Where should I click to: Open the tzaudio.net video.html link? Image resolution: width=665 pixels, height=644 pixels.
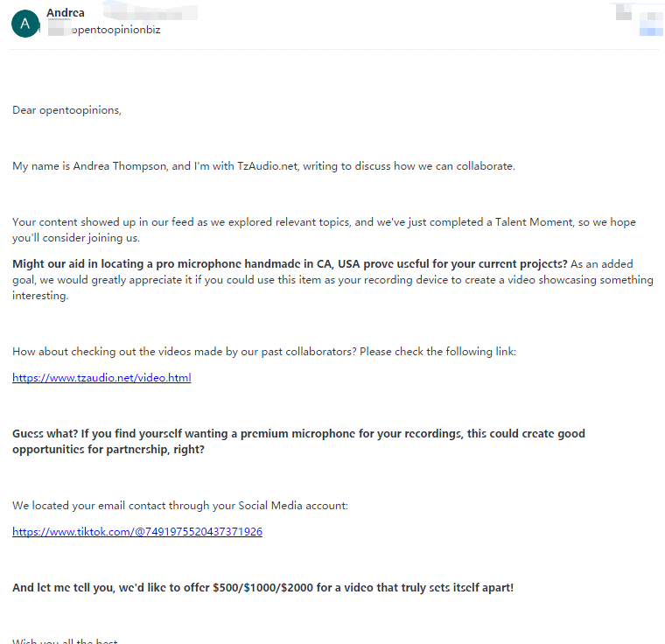click(x=101, y=378)
